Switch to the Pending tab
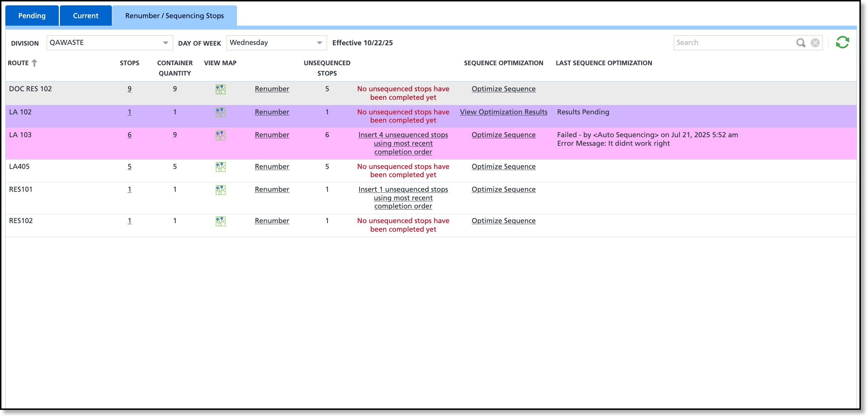868x417 pixels. click(x=32, y=16)
